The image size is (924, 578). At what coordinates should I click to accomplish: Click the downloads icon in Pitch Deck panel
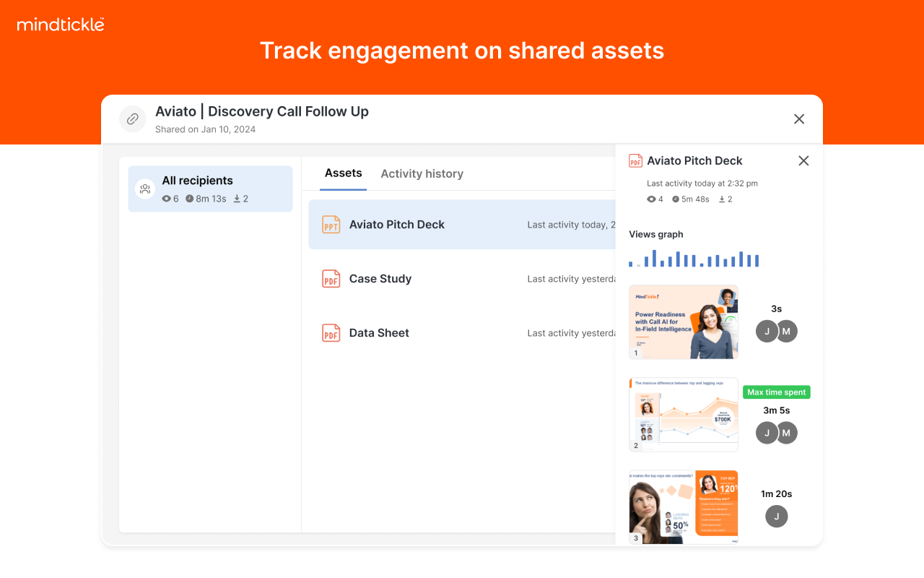[722, 199]
